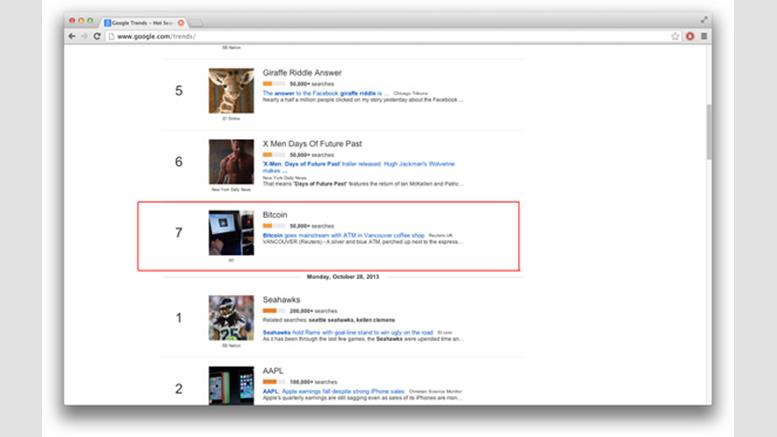Screen dimensions: 777x437
Task: Click the Monday, October 28, 2013 date heading
Action: 343,277
